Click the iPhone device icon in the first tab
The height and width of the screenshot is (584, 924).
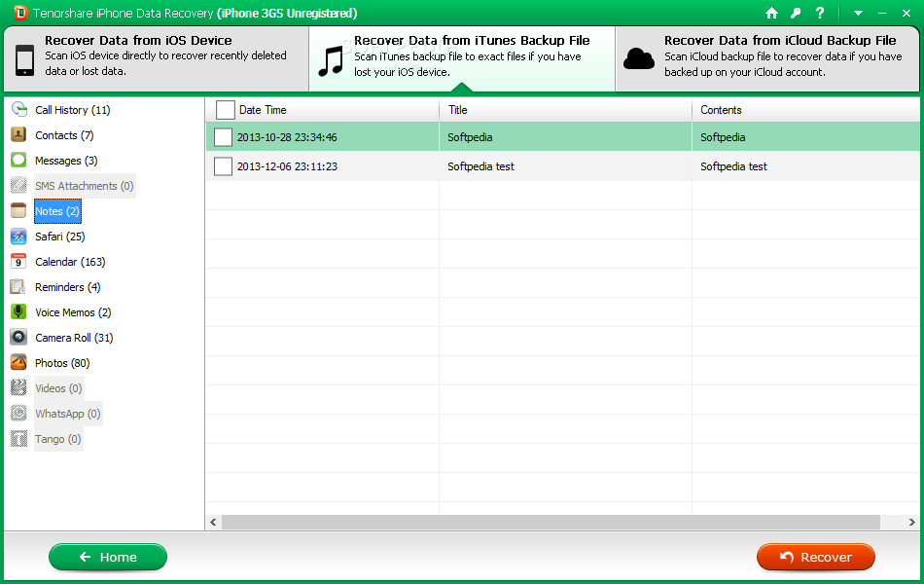click(24, 60)
